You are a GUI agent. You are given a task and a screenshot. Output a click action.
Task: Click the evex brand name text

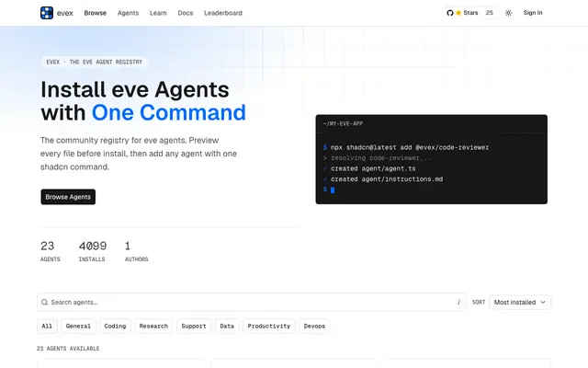[x=65, y=13]
